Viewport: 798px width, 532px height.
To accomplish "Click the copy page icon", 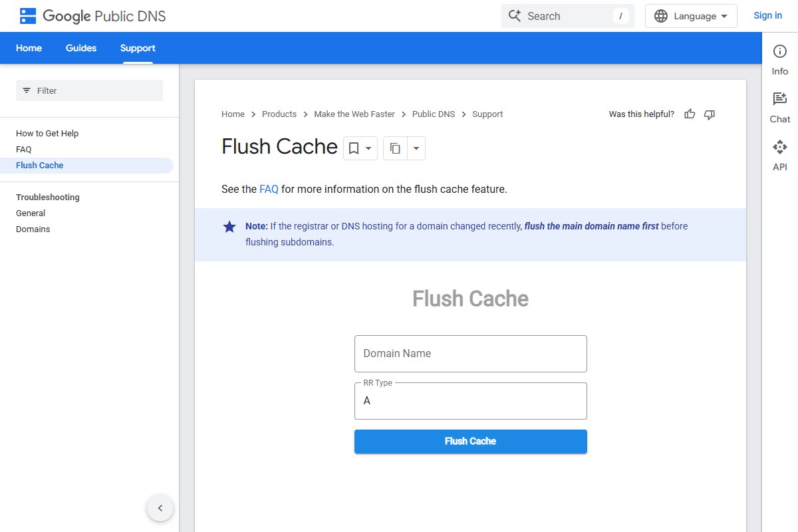I will coord(395,148).
